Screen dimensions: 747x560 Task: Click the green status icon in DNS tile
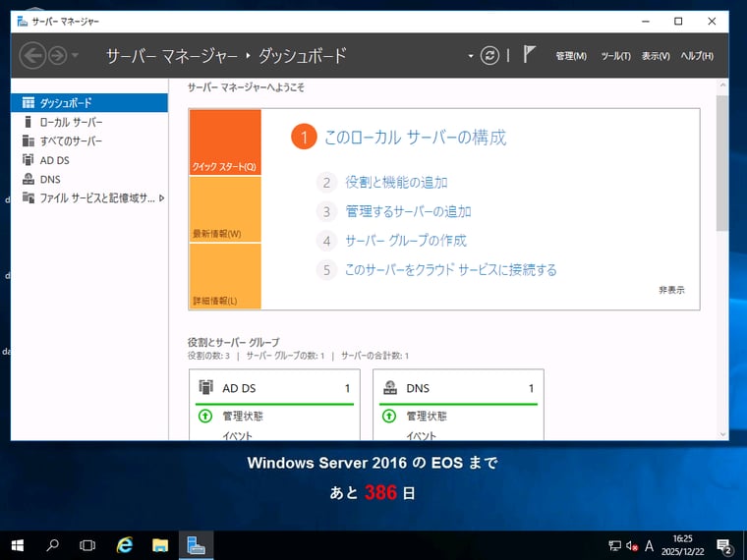tap(389, 417)
